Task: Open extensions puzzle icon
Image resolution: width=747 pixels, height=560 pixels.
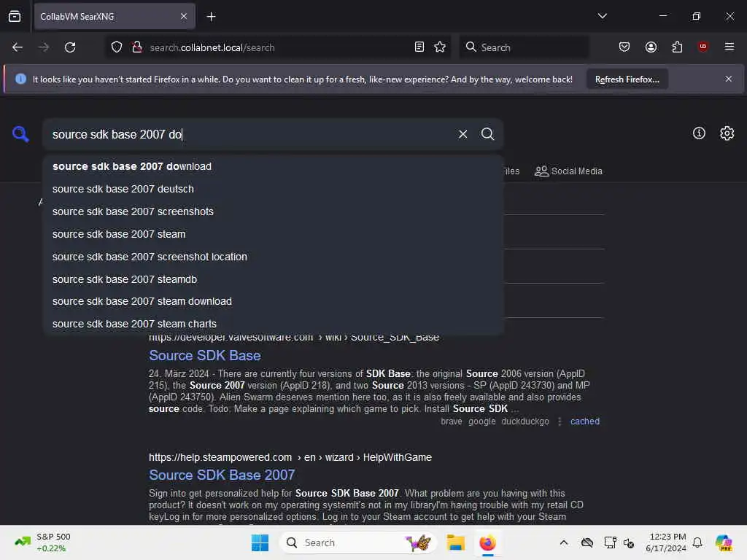Action: click(677, 47)
